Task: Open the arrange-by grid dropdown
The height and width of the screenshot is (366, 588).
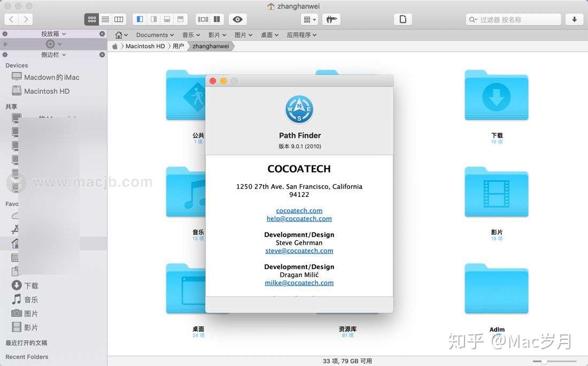Action: pos(310,19)
